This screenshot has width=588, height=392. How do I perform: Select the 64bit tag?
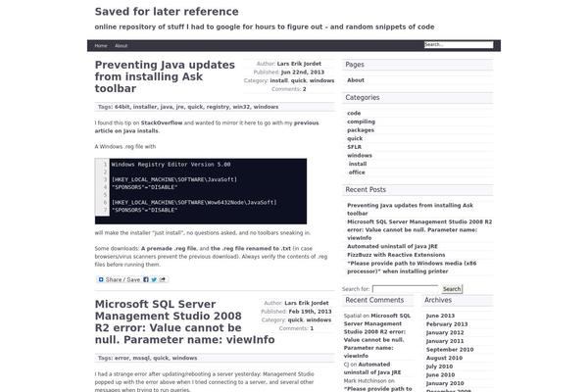click(x=122, y=107)
